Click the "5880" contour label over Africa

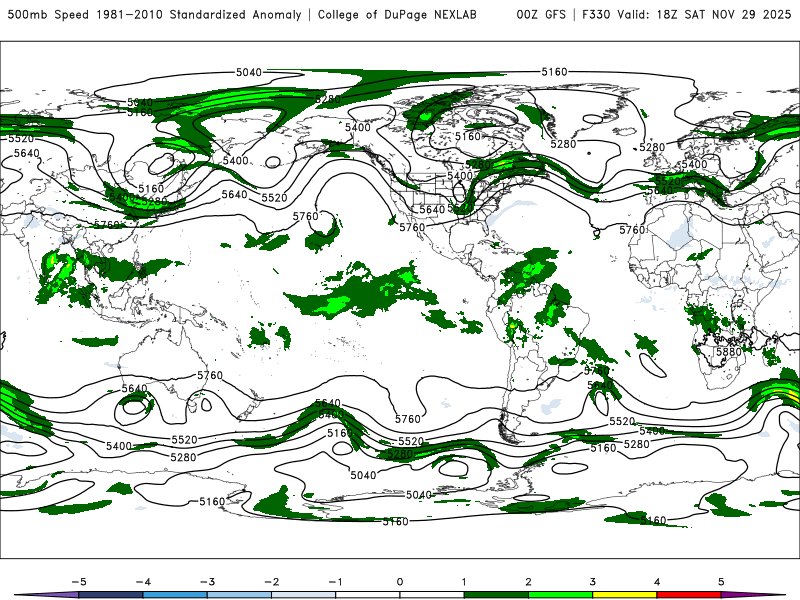click(729, 352)
